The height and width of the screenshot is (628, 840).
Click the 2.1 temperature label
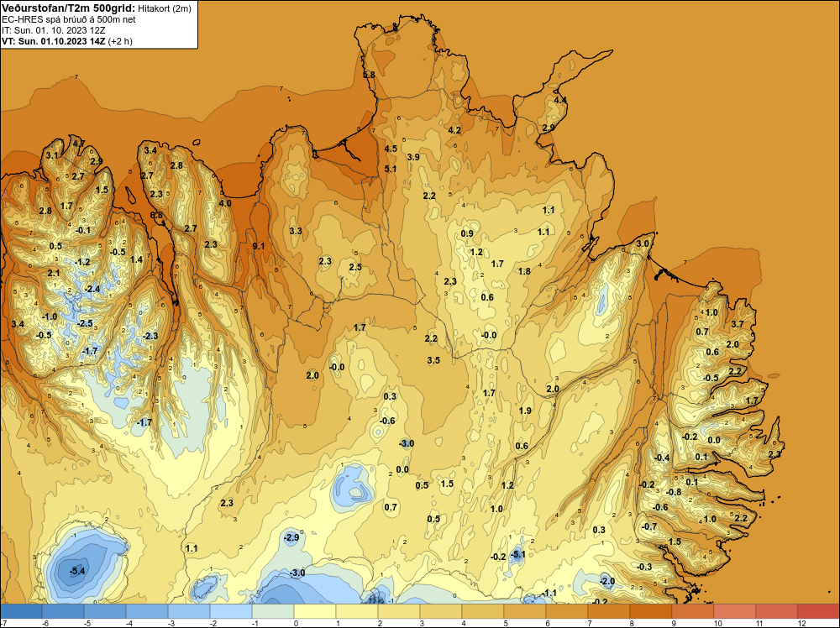pyautogui.click(x=54, y=273)
